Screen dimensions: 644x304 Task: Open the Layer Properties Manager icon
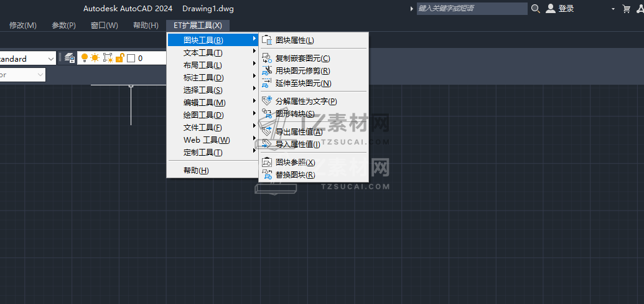point(70,58)
